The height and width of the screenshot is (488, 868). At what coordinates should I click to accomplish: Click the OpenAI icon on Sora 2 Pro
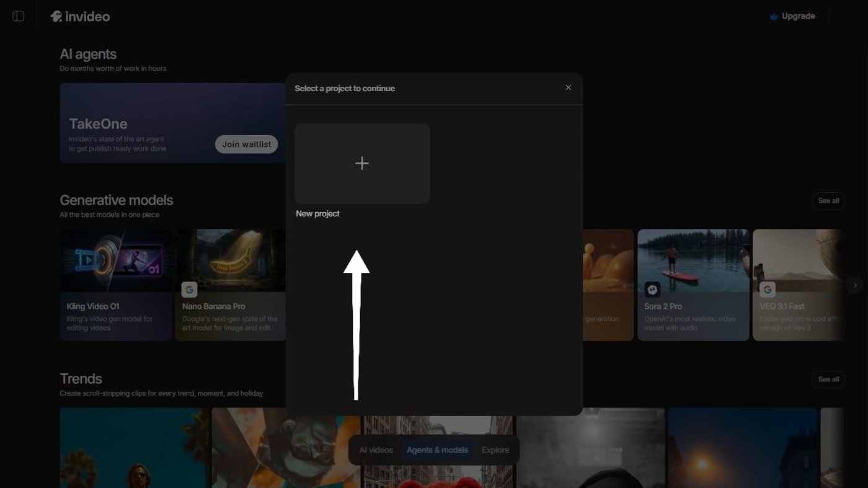(x=652, y=290)
